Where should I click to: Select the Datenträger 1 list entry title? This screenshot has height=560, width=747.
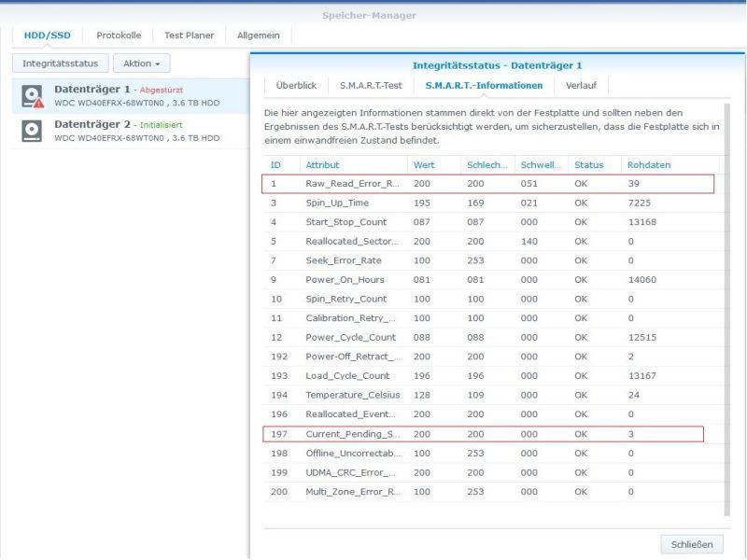click(x=92, y=89)
